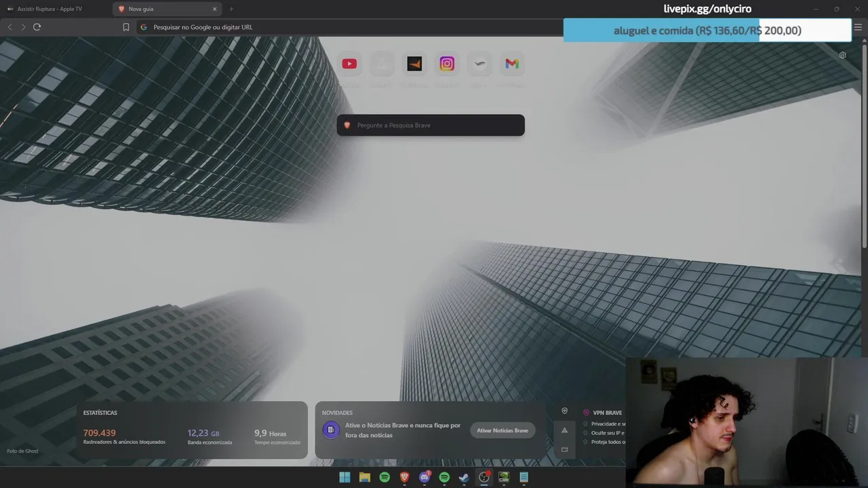Screen dimensions: 868x488
Task: Click the 9,9 Horas time saved value
Action: tap(270, 433)
